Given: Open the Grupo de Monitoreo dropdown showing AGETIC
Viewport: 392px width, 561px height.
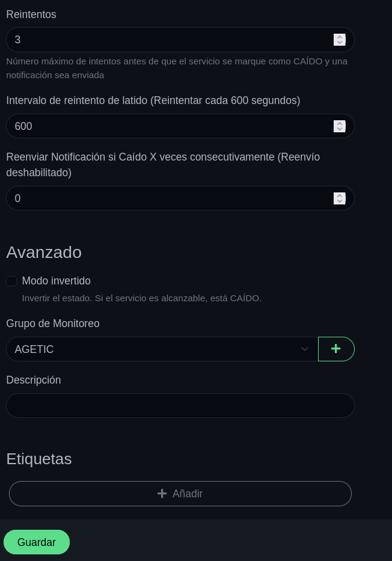Looking at the screenshot, I should click(x=156, y=349).
